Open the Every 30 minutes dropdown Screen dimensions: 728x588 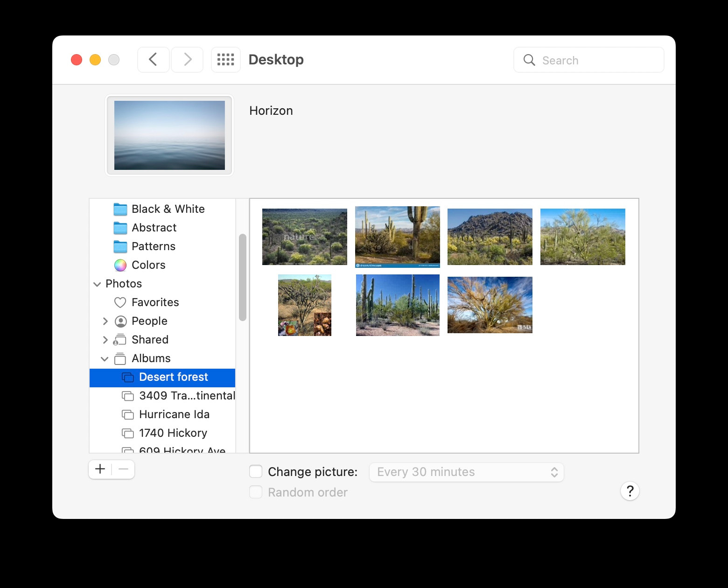click(x=467, y=472)
